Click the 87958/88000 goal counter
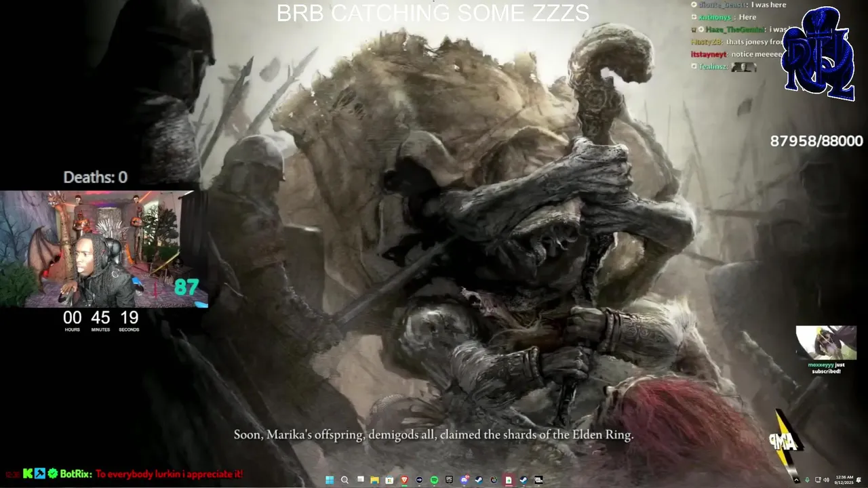 click(816, 141)
